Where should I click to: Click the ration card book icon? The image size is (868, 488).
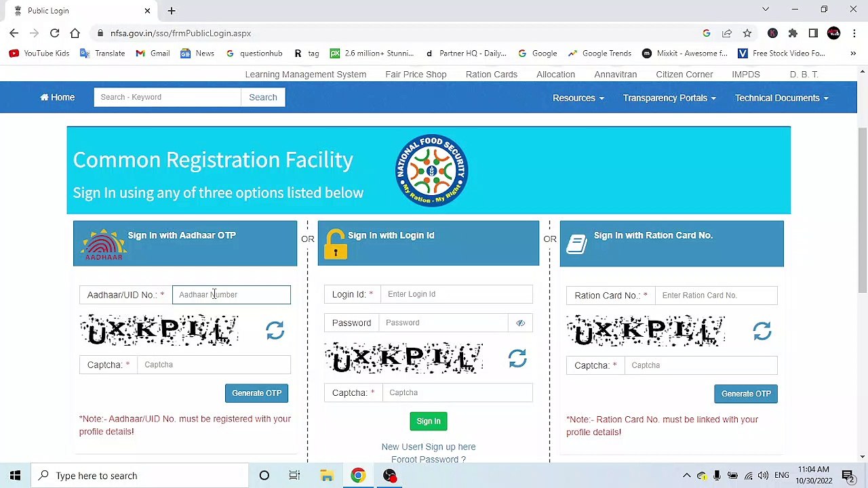point(576,244)
